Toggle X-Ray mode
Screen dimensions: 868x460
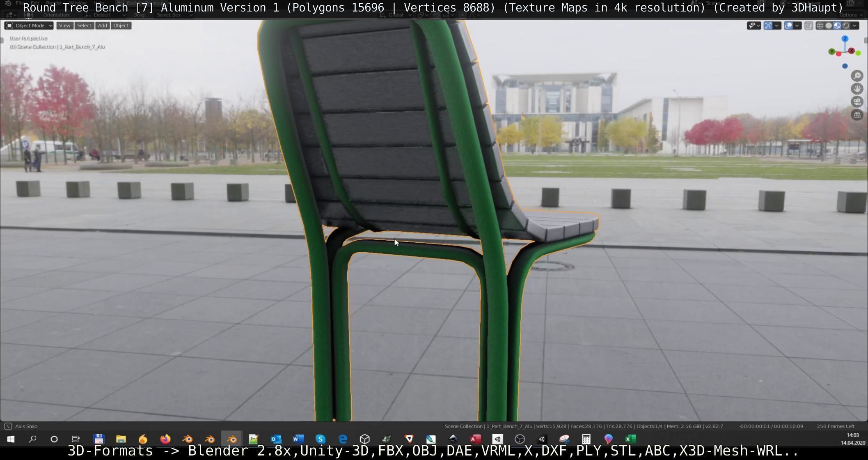pyautogui.click(x=808, y=25)
